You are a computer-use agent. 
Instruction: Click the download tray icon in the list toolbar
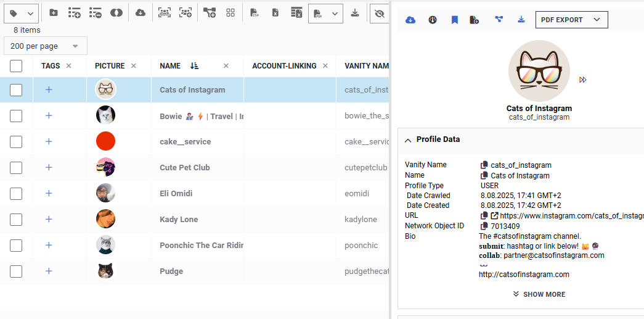pos(355,13)
